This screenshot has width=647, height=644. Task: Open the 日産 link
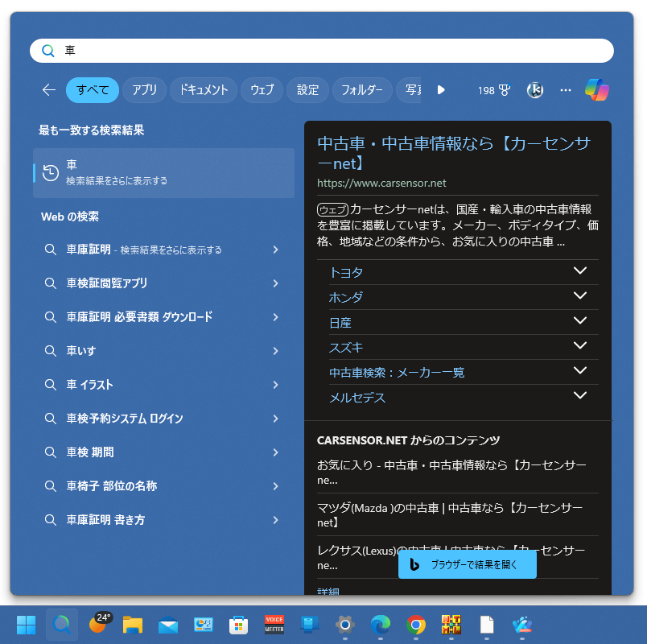340,323
